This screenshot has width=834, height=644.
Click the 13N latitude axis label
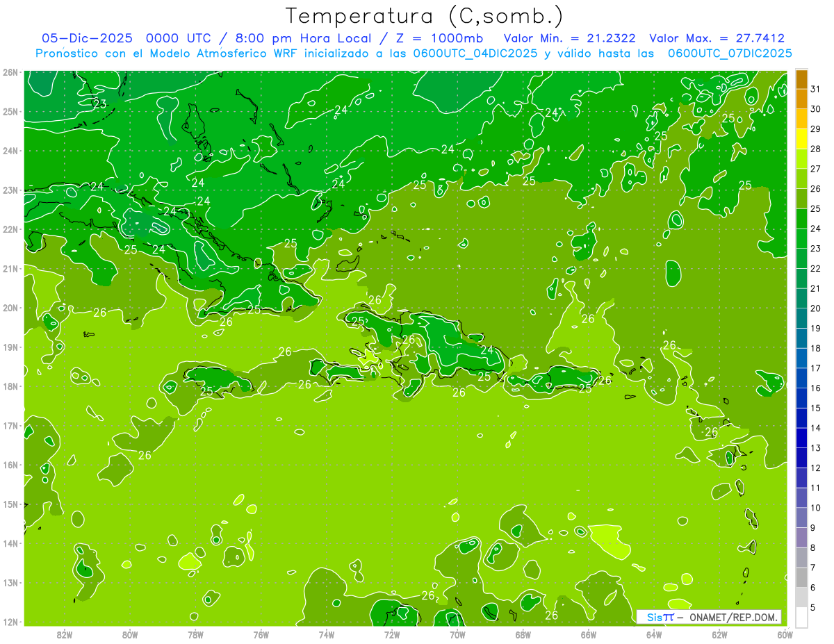(10, 583)
